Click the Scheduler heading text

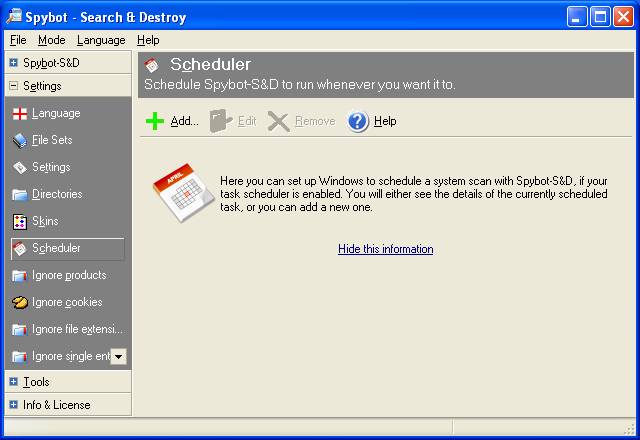[x=210, y=64]
